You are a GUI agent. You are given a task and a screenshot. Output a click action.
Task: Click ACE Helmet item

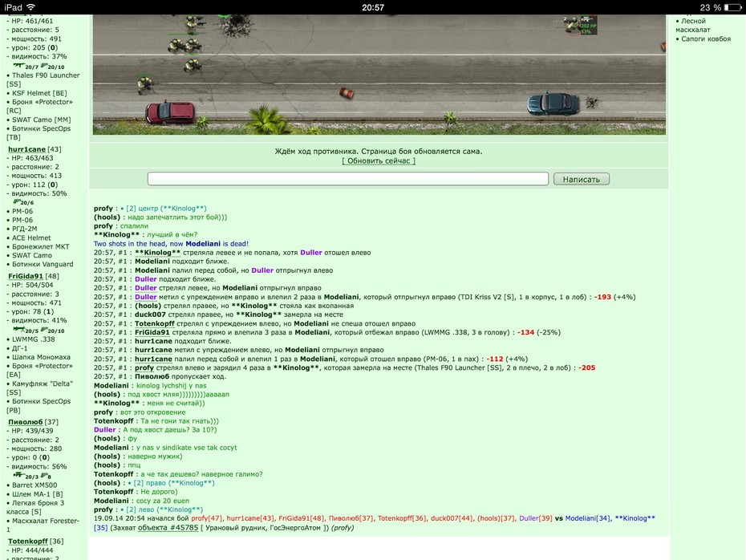tap(31, 238)
